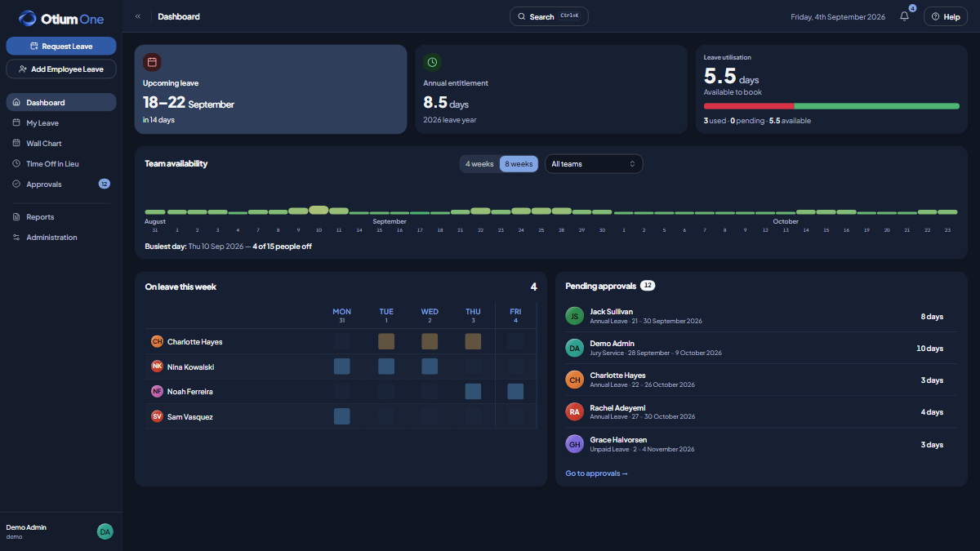980x551 pixels.
Task: Click the upcoming leave calendar icon
Action: pyautogui.click(x=152, y=62)
